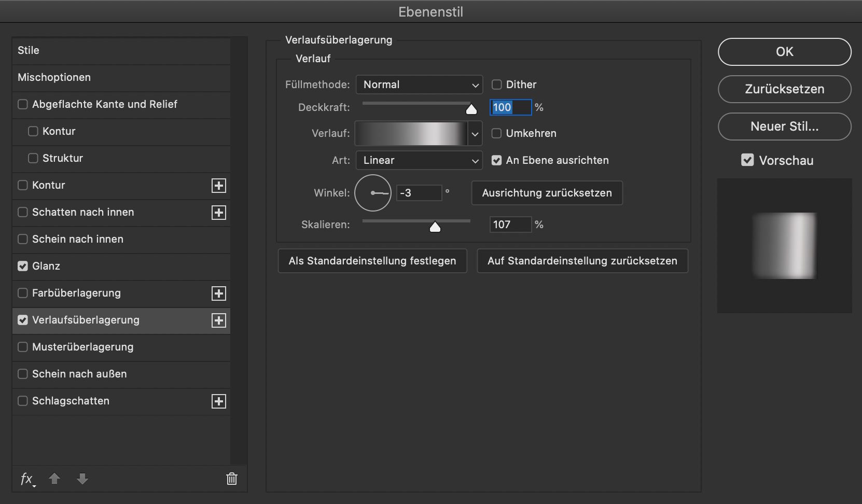This screenshot has width=862, height=504.
Task: Click the Winkel angle value field
Action: 419,193
